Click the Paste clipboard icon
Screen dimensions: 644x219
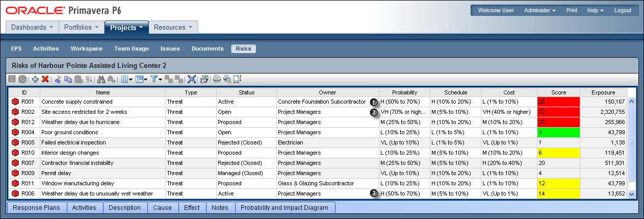pyautogui.click(x=78, y=79)
